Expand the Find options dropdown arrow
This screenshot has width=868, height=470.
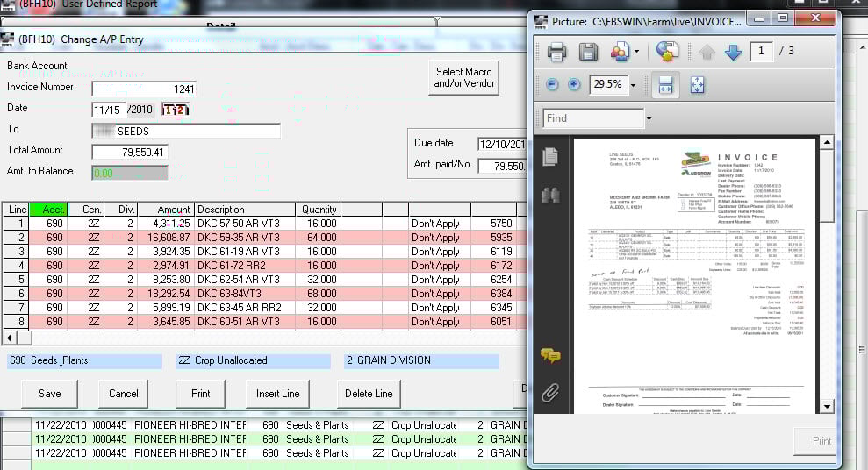click(x=649, y=118)
